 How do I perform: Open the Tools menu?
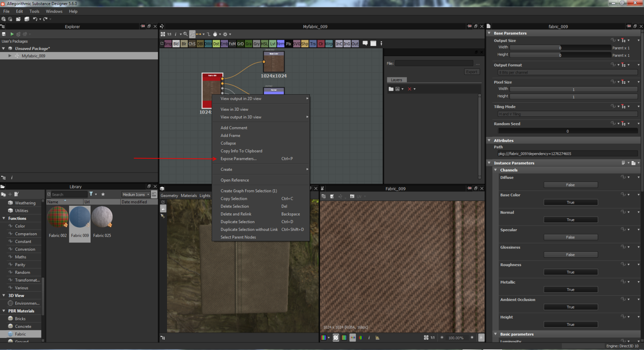coord(34,11)
